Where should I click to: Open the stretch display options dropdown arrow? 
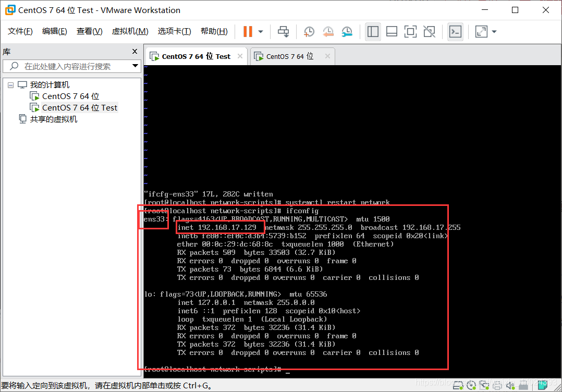point(494,31)
